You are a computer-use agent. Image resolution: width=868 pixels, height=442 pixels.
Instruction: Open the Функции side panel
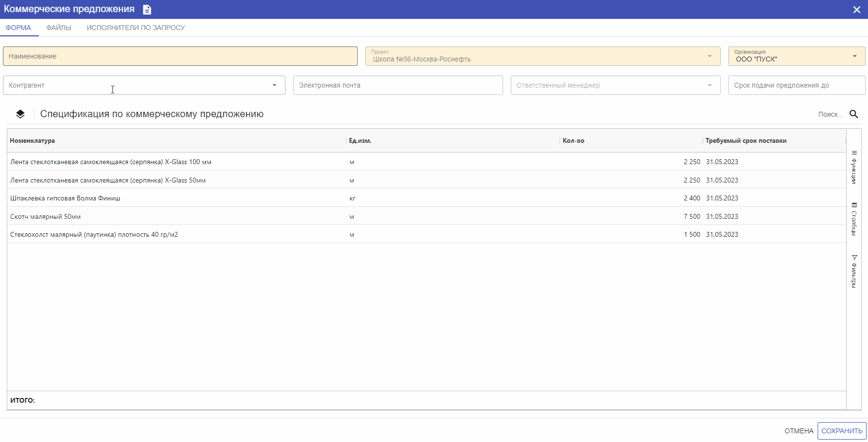coord(854,167)
